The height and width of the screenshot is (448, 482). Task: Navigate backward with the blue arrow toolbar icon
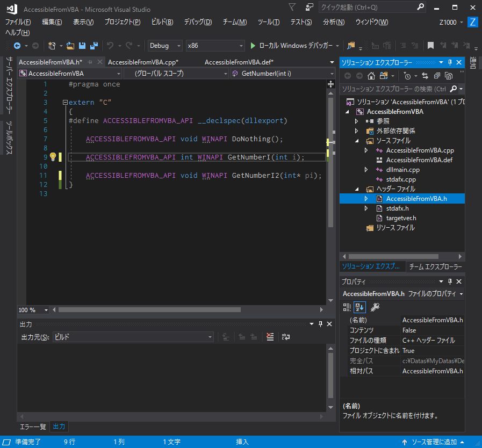(x=17, y=46)
